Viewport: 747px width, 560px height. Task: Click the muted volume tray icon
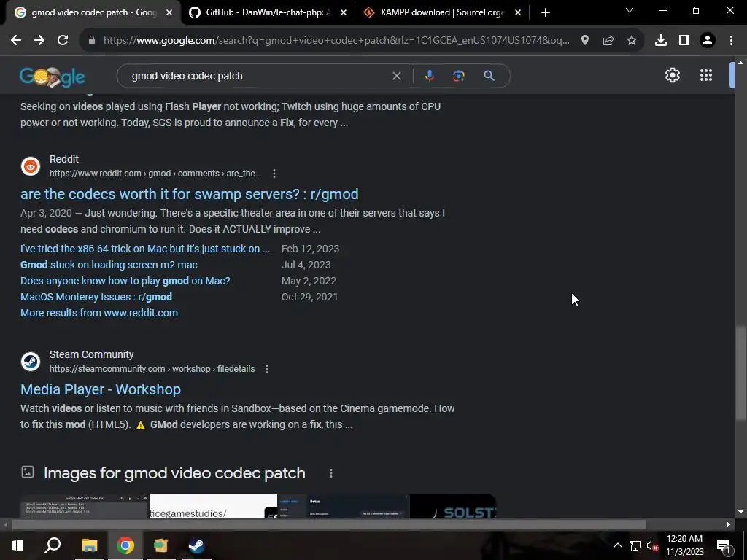pos(652,545)
